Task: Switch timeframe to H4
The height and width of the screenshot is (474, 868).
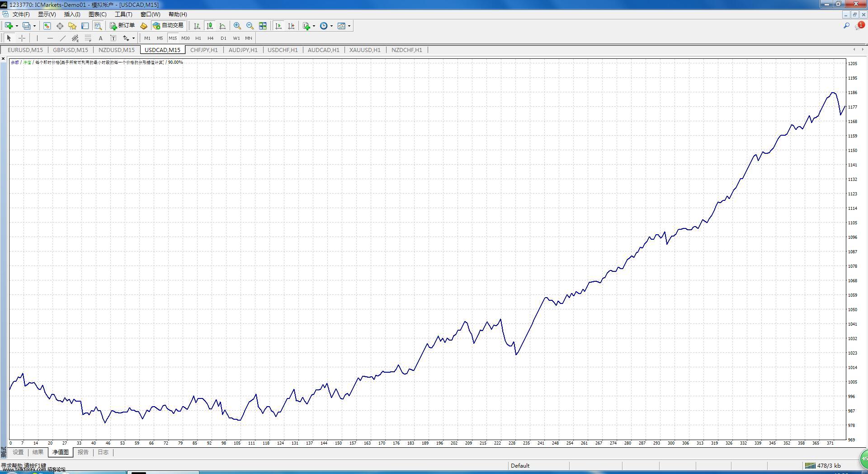Action: pos(211,38)
